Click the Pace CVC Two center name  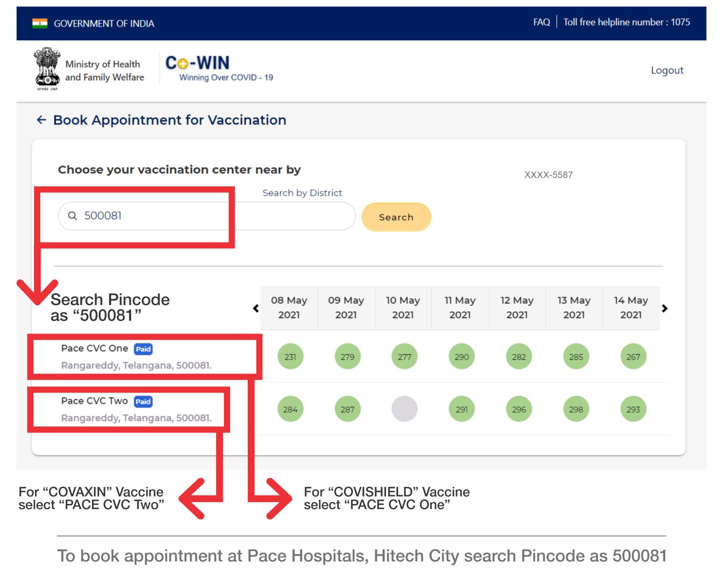(x=95, y=401)
